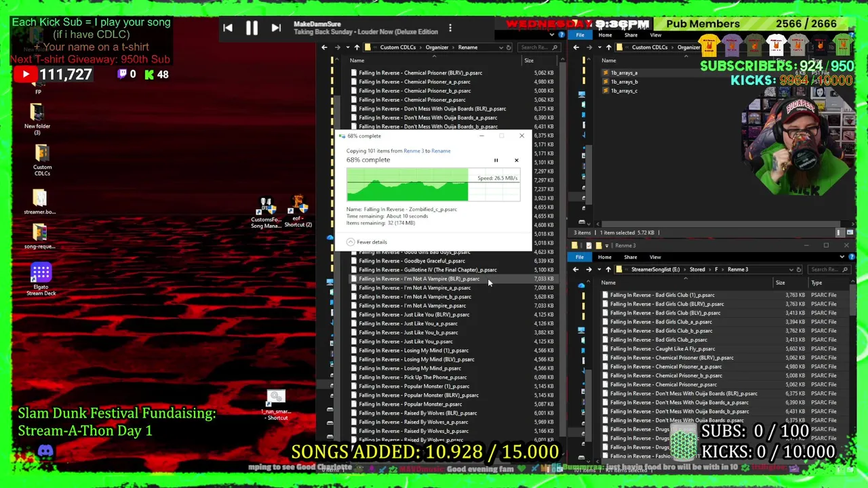Open recent locations dropdown in Rename window
The height and width of the screenshot is (488, 868).
click(347, 47)
